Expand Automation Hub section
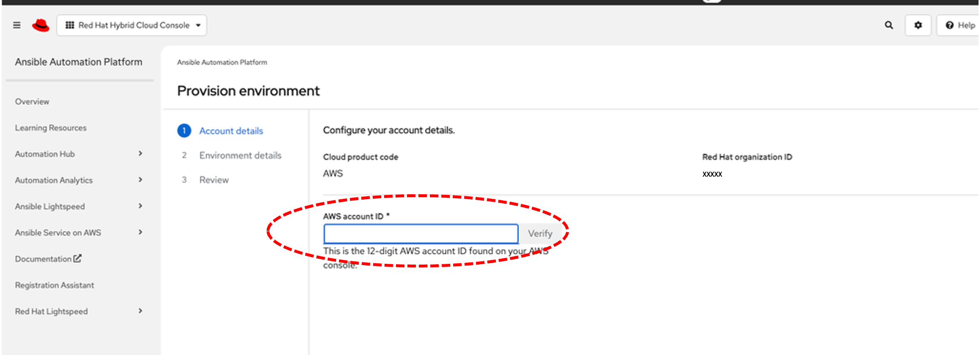The image size is (980, 355). [79, 154]
